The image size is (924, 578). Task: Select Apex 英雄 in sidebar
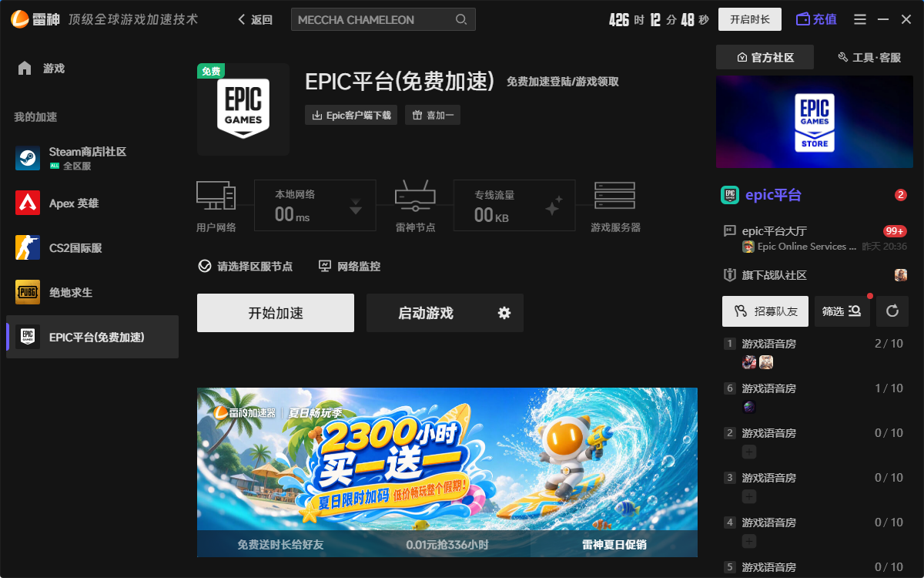coord(92,203)
